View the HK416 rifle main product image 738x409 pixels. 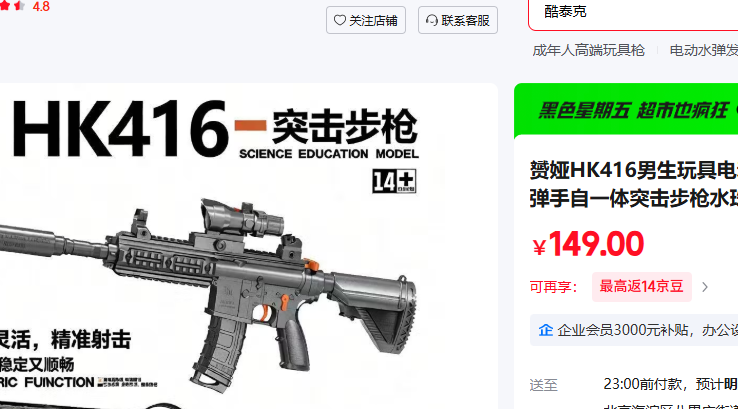point(207,292)
